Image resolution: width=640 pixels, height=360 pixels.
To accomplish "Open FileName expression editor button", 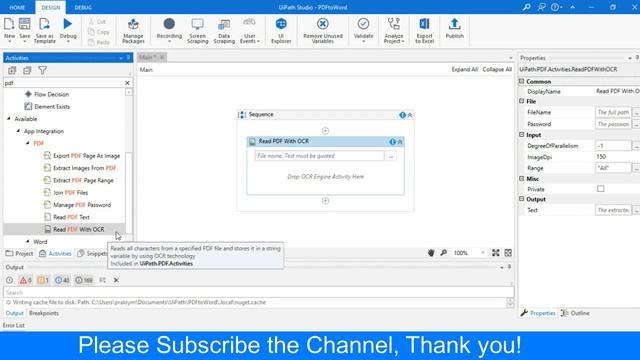I will click(636, 112).
